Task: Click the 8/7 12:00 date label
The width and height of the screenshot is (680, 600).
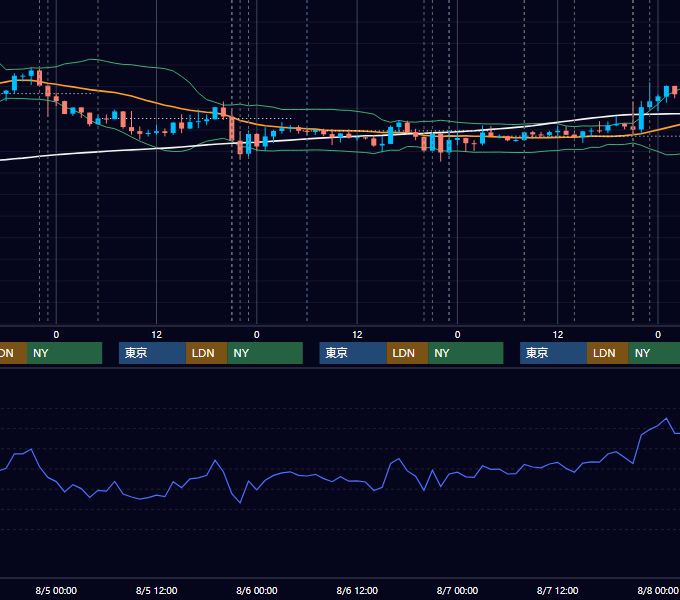Action: (557, 590)
